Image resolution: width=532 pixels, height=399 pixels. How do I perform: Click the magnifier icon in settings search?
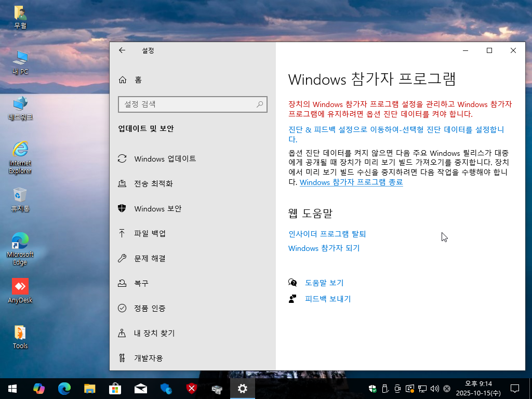[260, 104]
